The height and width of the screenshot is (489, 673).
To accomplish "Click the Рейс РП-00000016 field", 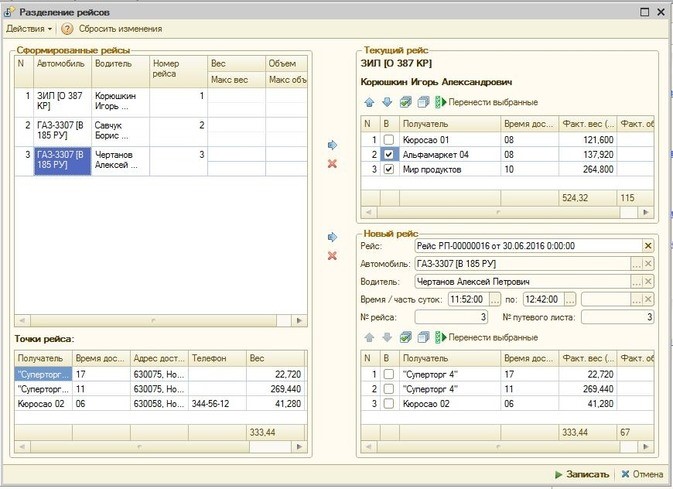I will (x=529, y=246).
